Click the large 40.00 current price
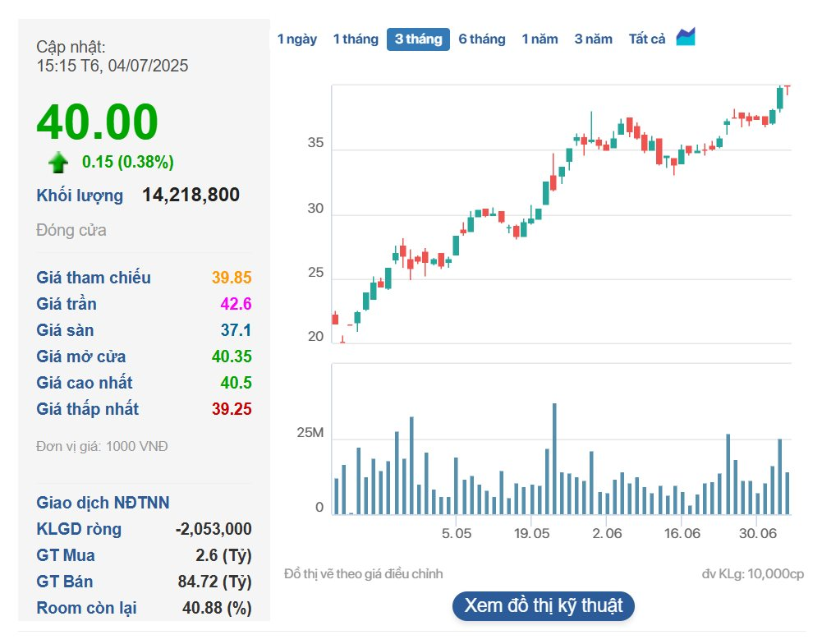 tap(97, 123)
